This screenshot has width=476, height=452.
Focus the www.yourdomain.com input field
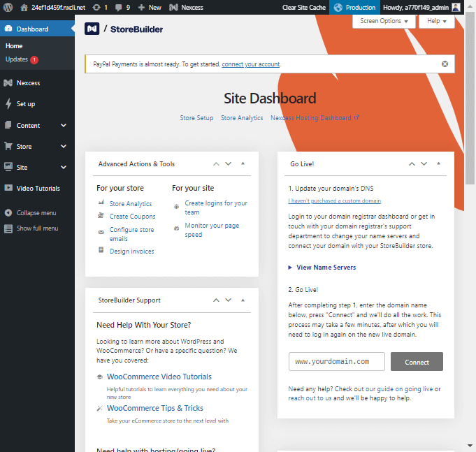click(337, 361)
